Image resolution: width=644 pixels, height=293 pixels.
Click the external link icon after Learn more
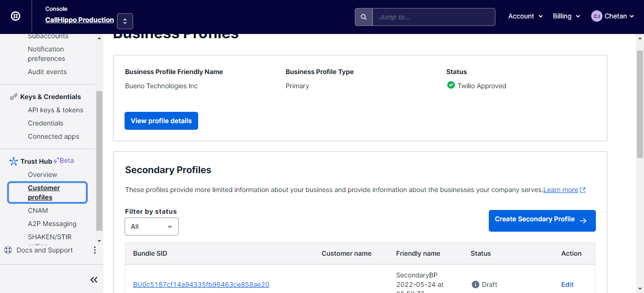pyautogui.click(x=583, y=190)
